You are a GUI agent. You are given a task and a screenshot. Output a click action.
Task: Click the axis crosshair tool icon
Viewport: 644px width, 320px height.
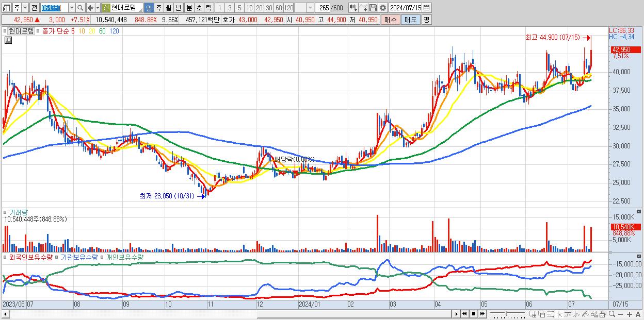click(559, 314)
